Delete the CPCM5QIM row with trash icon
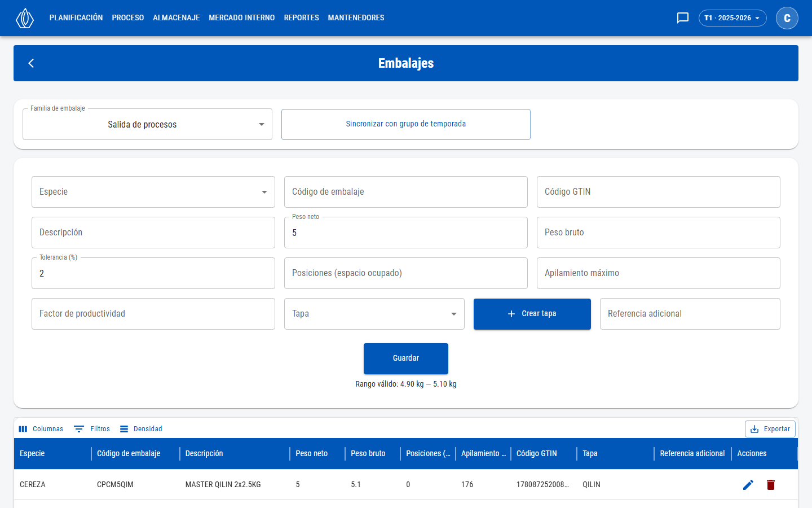 [771, 485]
